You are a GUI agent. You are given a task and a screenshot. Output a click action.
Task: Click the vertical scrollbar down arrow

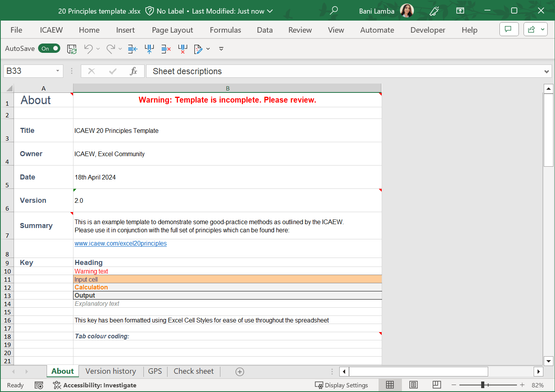coord(548,361)
